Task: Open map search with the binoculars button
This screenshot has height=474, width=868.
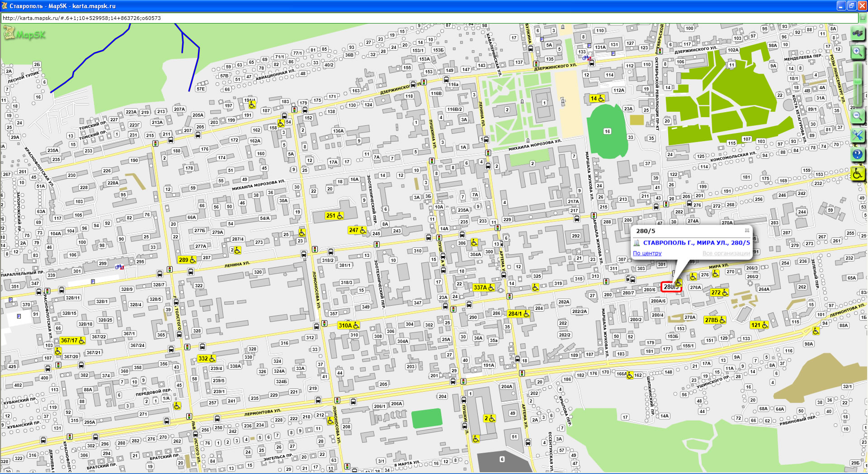Action: click(x=858, y=33)
